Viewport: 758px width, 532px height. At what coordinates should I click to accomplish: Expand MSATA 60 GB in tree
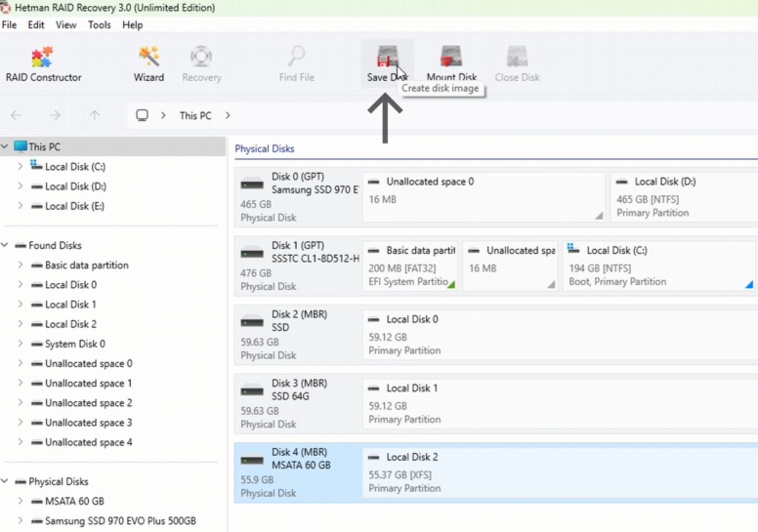[21, 501]
